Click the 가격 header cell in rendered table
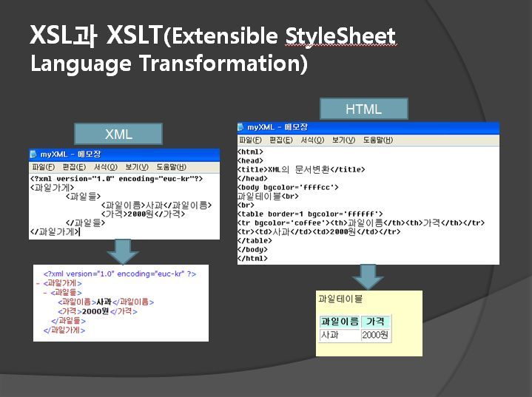532x397 pixels. point(375,322)
